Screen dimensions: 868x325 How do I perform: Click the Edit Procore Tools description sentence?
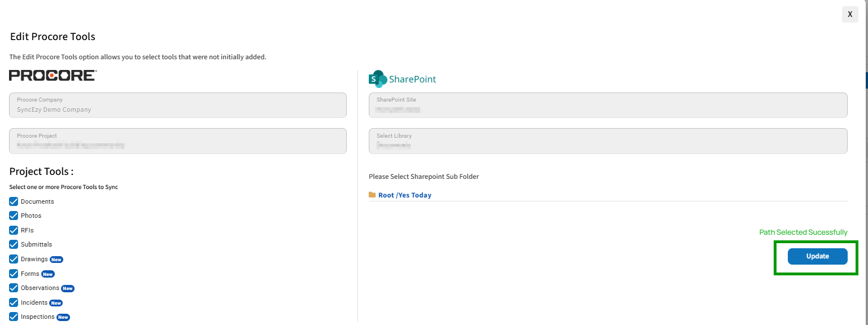138,57
